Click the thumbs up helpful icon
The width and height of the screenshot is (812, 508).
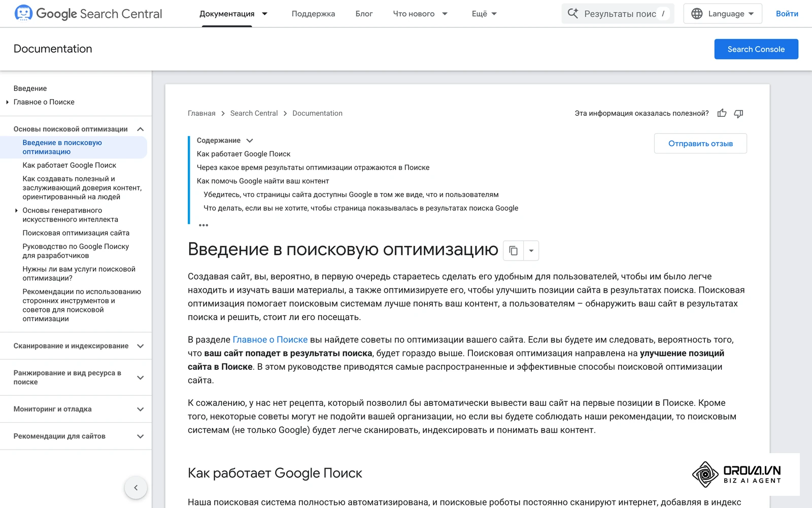(x=722, y=113)
